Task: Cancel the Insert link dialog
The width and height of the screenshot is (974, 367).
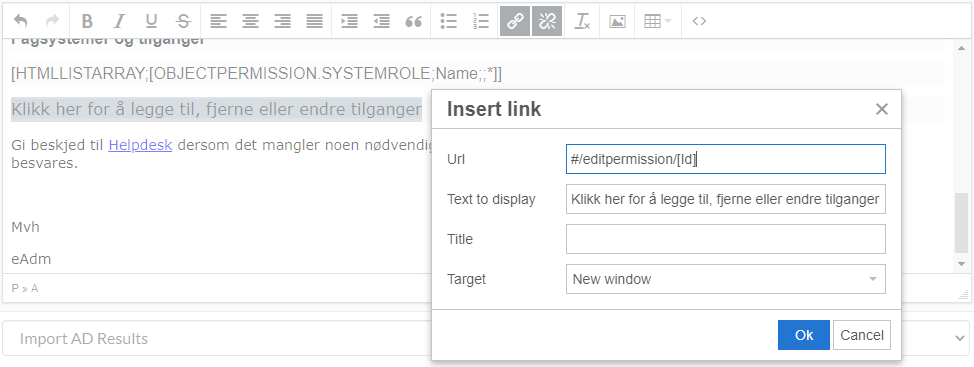Action: click(862, 335)
